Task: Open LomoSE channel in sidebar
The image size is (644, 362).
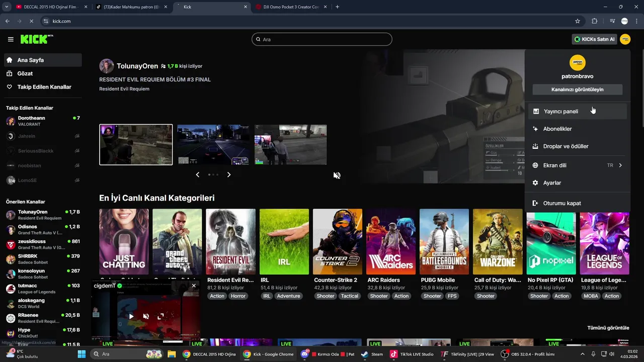Action: coord(42,180)
